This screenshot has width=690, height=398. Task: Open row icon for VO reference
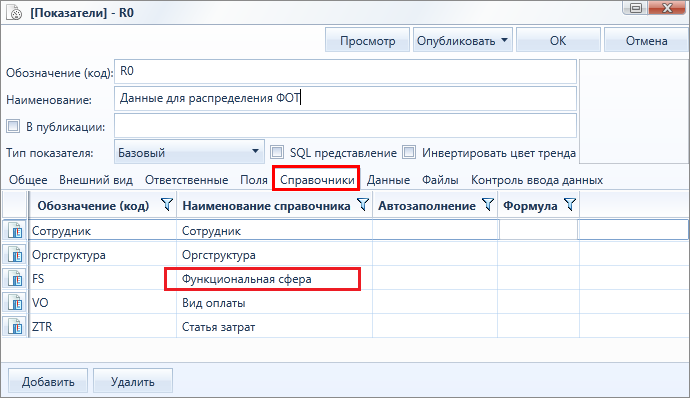[15, 303]
